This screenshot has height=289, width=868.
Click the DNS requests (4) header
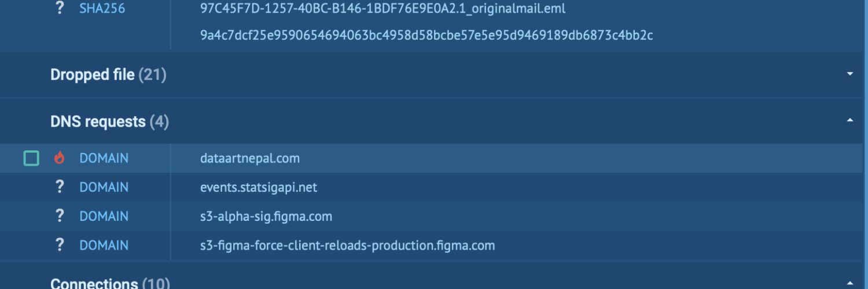pos(109,121)
